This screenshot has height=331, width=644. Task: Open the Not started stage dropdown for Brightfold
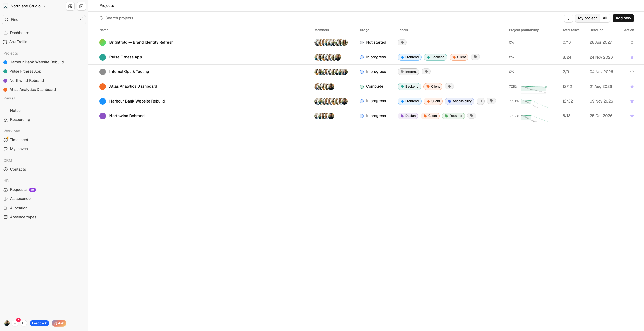(x=373, y=42)
